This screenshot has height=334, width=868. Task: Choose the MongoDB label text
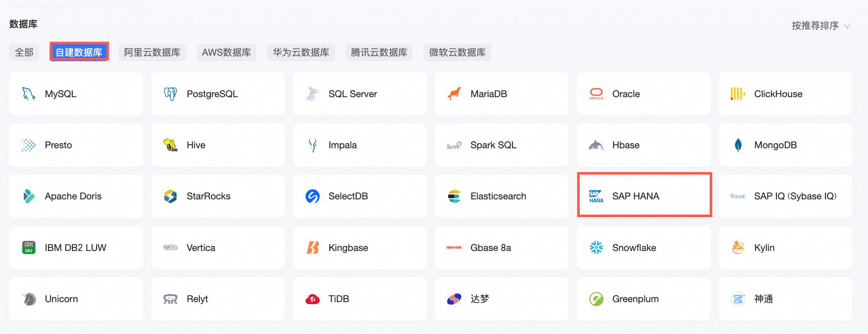775,145
